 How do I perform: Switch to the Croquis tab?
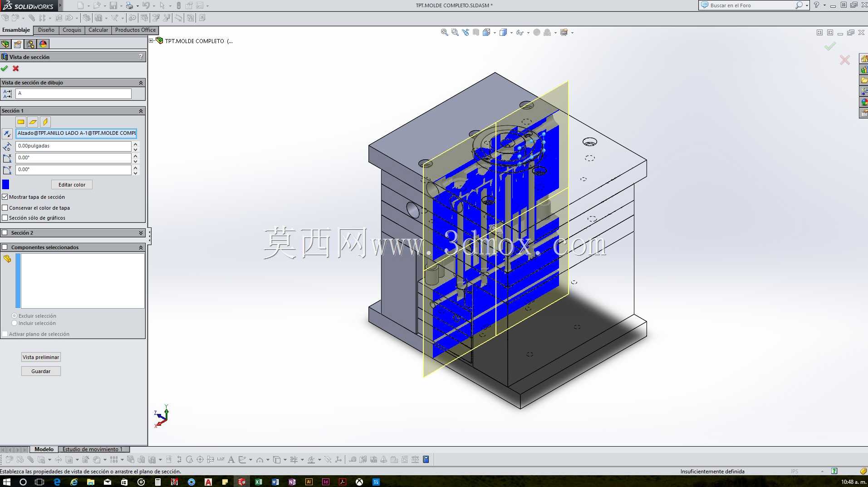pyautogui.click(x=72, y=30)
